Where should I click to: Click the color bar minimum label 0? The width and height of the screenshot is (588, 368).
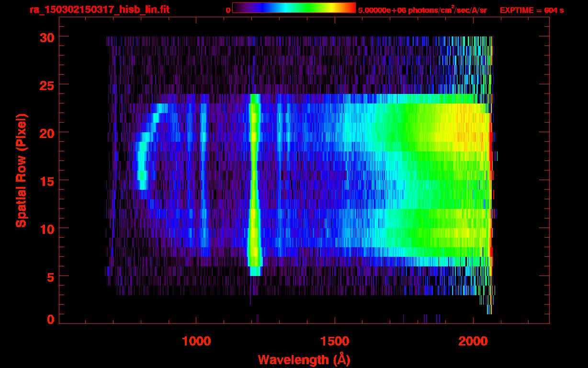[x=228, y=10]
